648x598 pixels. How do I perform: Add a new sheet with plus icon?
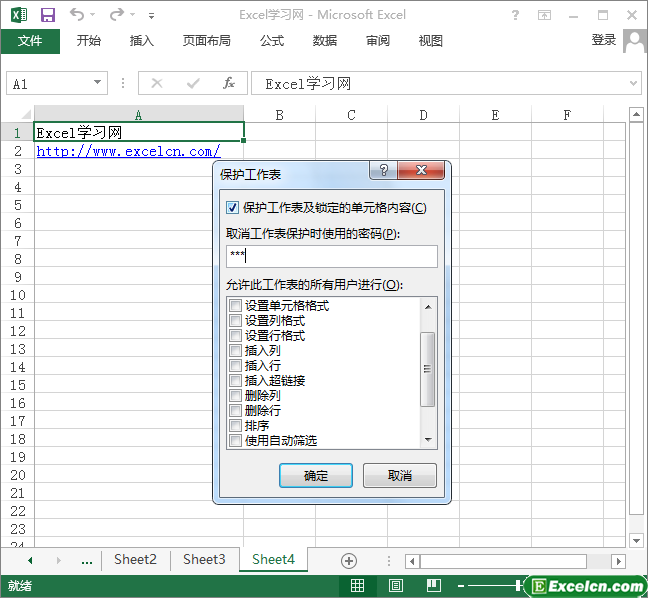(349, 560)
